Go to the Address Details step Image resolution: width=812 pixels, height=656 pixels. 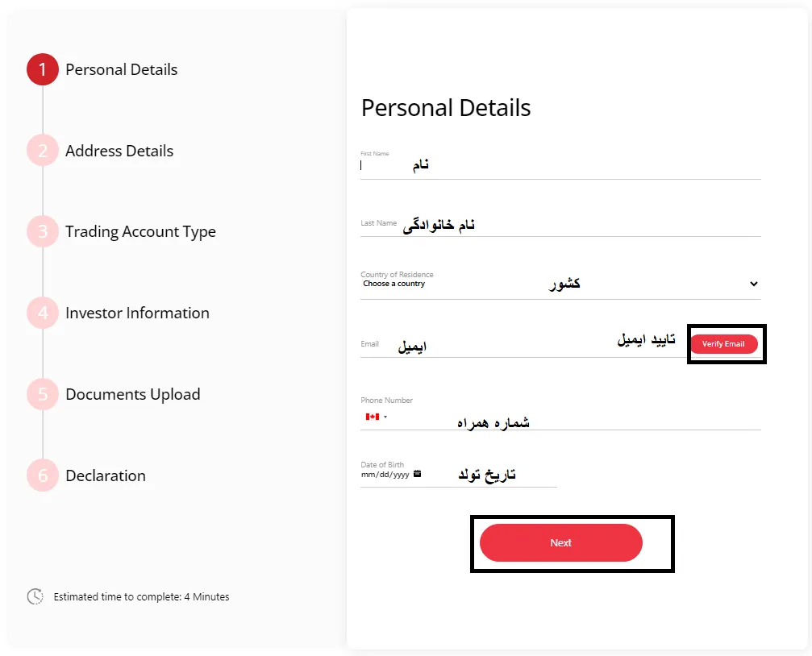click(119, 151)
